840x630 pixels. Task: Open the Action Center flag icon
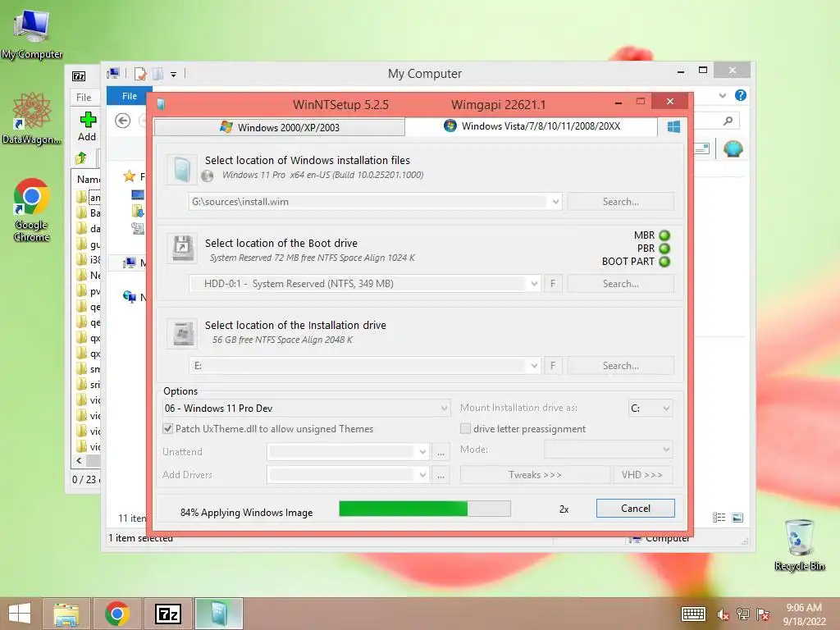click(x=763, y=614)
